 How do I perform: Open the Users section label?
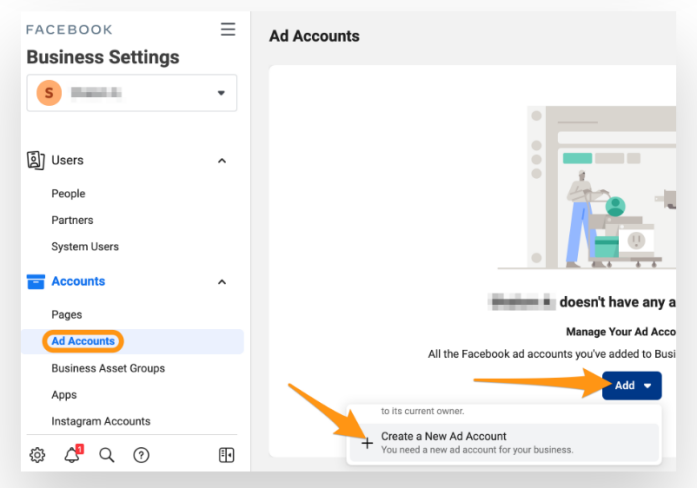pos(68,160)
